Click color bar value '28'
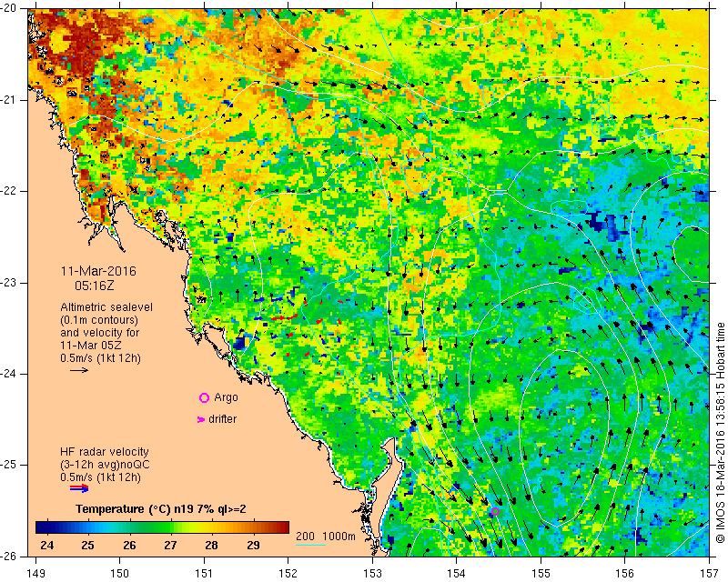The height and width of the screenshot is (582, 728). coord(212,546)
